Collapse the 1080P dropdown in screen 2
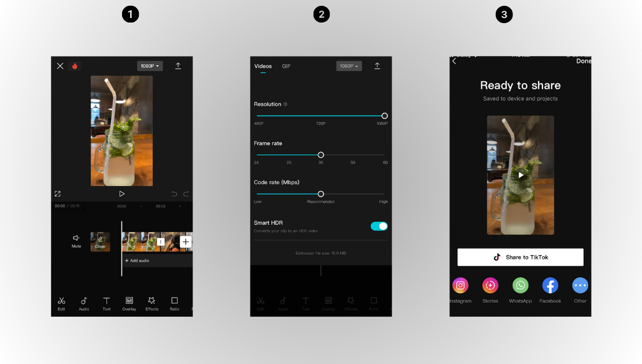 (x=349, y=66)
